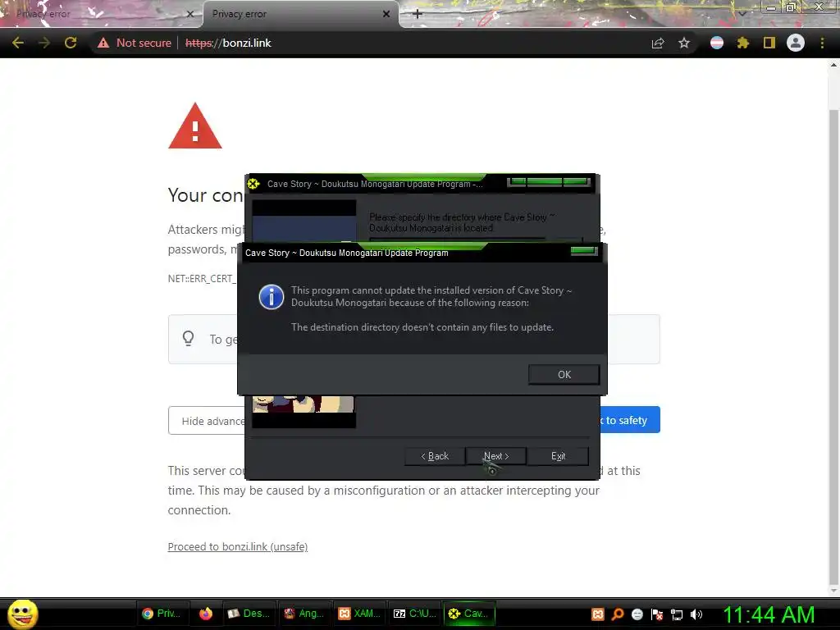Switch to the Ang... taskbar window
840x630 pixels.
(304, 614)
